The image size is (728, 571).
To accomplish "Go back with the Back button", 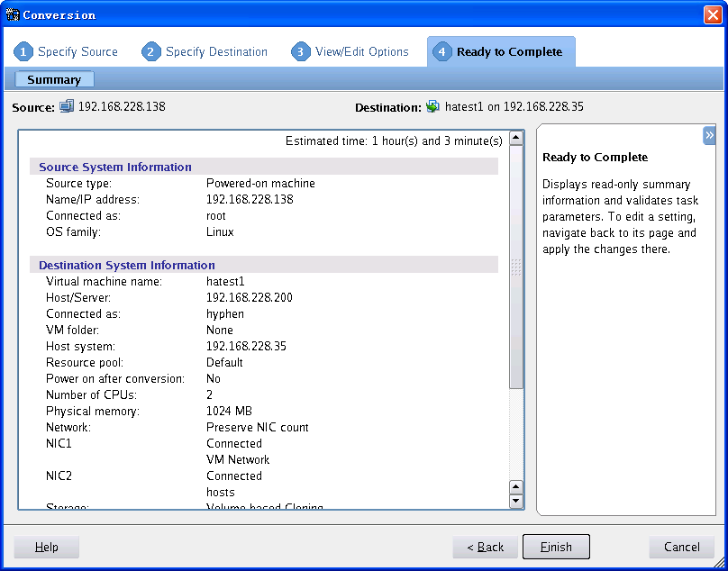I will [485, 547].
